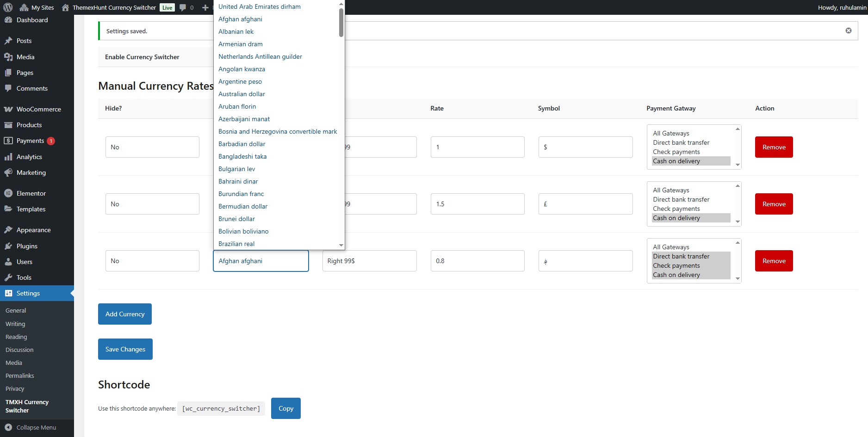Open Afghan afghani currency select box
Image resolution: width=868 pixels, height=437 pixels.
point(261,261)
